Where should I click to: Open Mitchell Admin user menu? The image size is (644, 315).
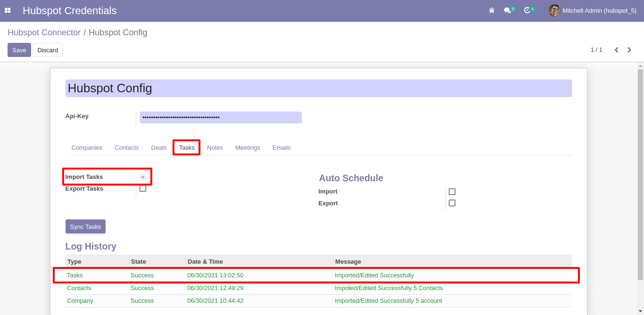[x=593, y=10]
